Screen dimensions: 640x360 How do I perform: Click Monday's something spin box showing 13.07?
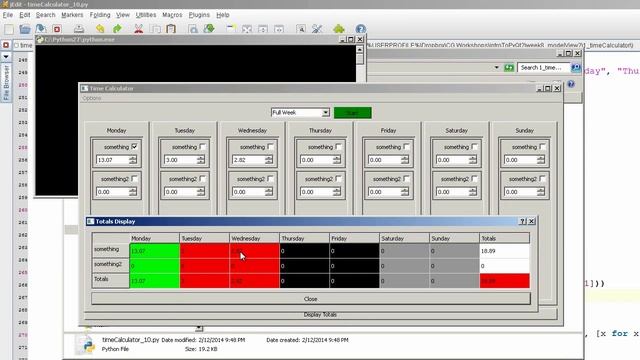(116, 160)
